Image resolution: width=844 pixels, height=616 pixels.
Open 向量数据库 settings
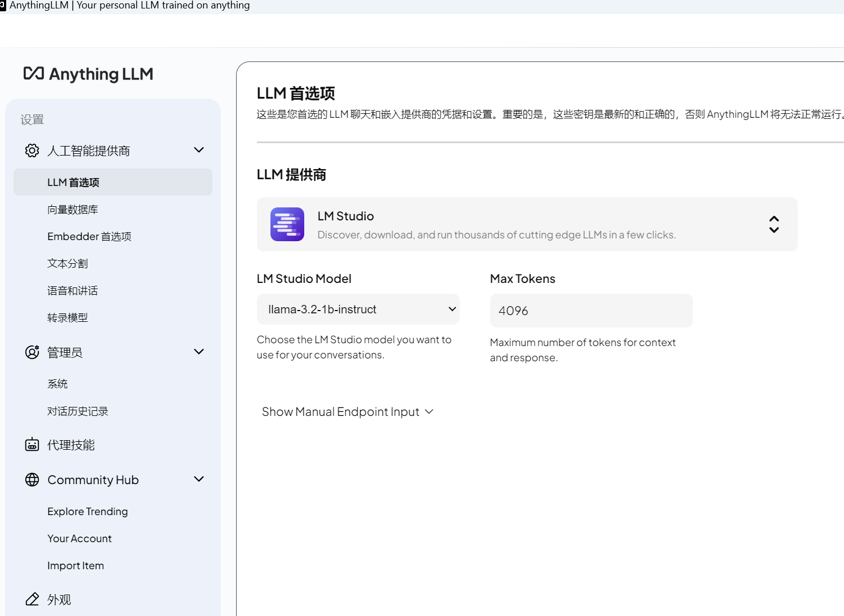[x=73, y=210]
